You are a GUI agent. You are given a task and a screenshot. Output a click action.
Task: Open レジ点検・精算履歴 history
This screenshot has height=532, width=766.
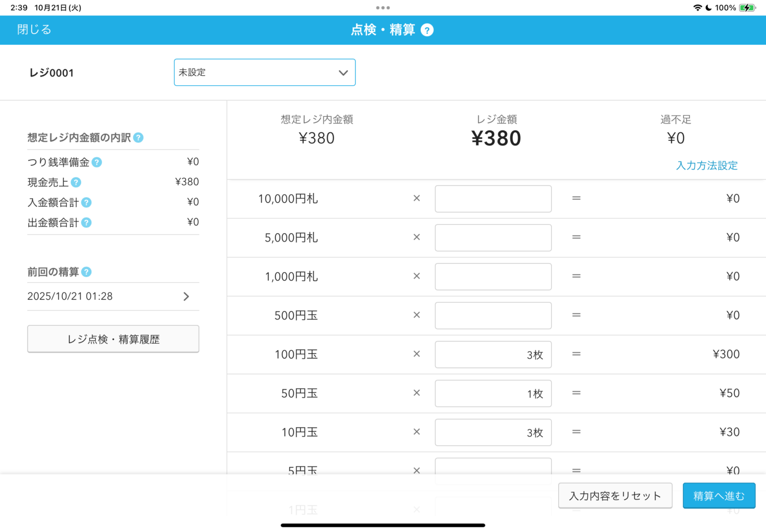[x=113, y=339]
